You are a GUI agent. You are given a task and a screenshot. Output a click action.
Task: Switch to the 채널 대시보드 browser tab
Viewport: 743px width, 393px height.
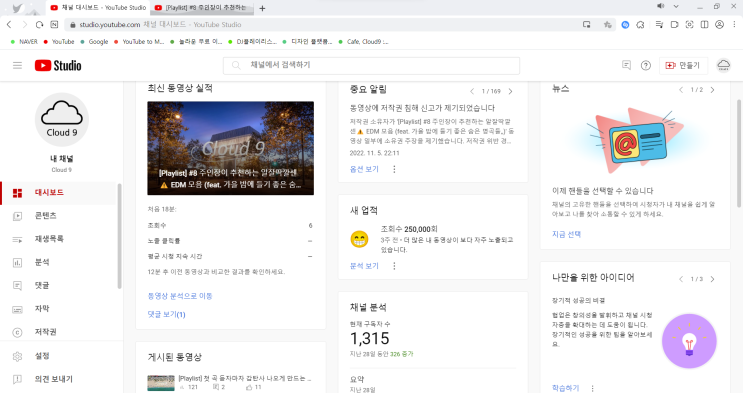(98, 8)
